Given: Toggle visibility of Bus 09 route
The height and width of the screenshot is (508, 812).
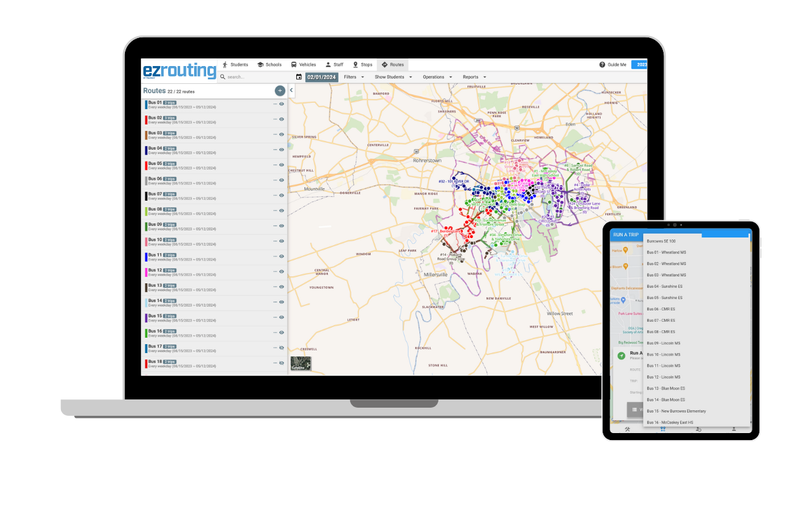Looking at the screenshot, I should click(282, 226).
